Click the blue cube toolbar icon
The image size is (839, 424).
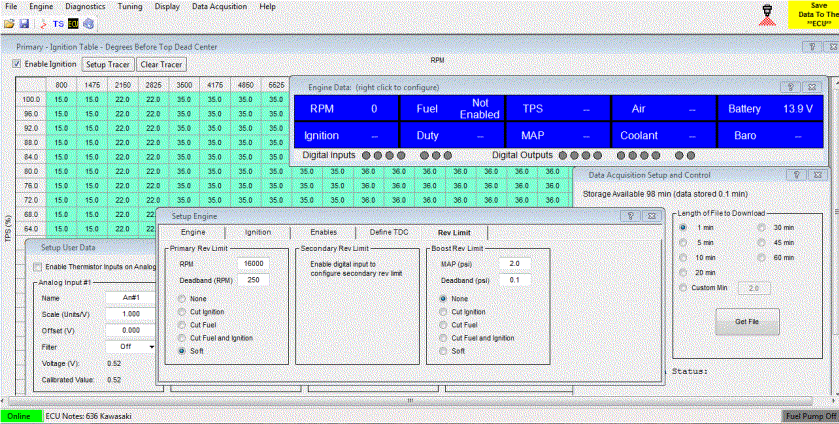coord(88,24)
